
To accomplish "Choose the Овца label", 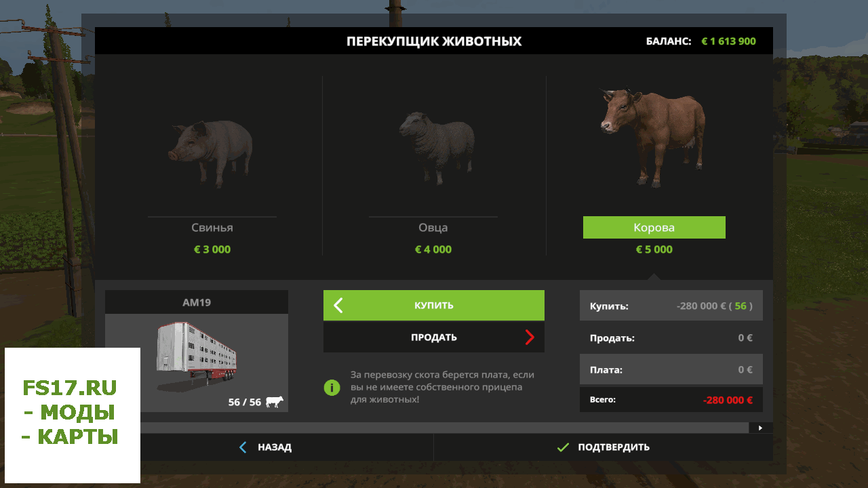I will coord(433,228).
